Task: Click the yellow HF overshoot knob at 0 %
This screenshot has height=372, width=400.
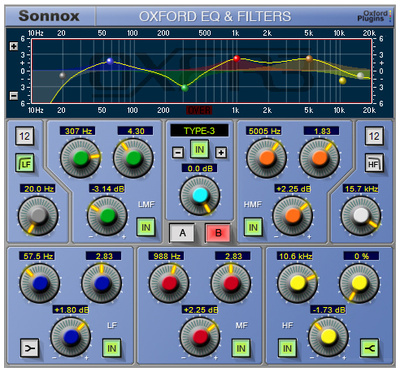Action: coord(359,283)
